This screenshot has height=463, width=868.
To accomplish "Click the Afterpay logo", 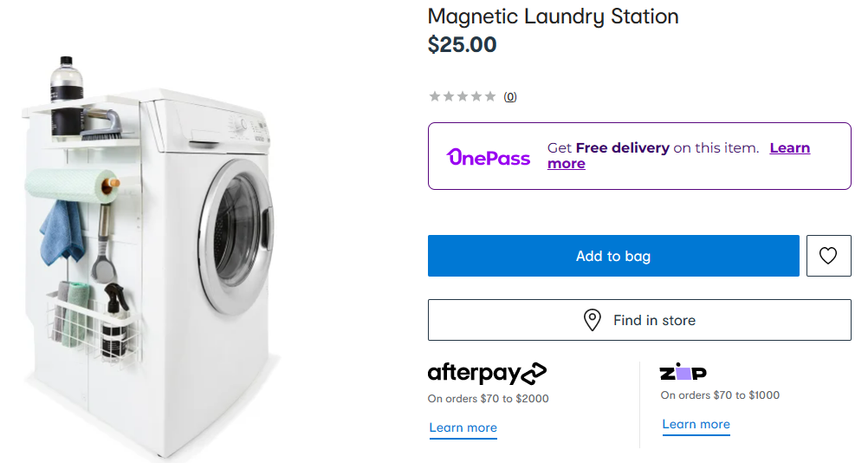I will point(487,374).
